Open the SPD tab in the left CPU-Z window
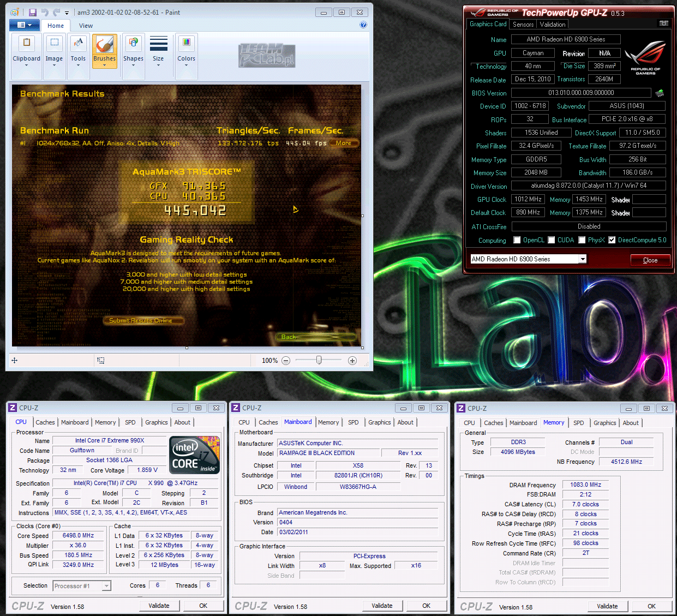 tap(130, 422)
